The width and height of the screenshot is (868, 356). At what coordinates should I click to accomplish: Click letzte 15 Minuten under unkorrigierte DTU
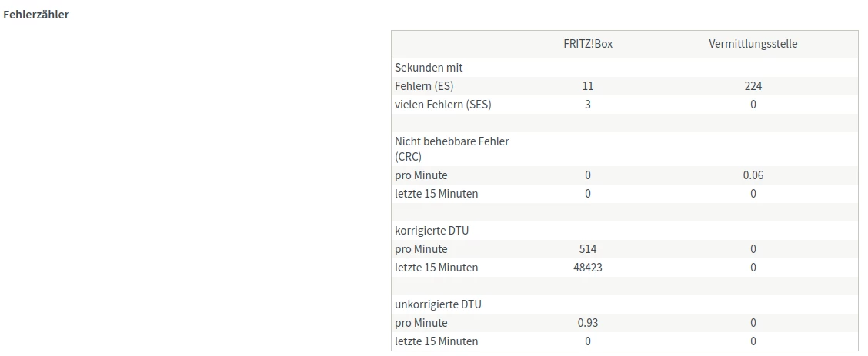(x=436, y=341)
